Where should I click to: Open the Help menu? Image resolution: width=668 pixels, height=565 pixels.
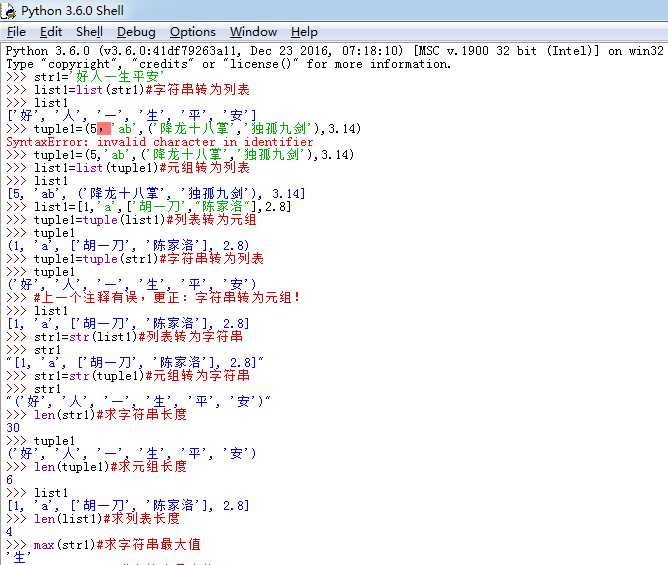304,32
